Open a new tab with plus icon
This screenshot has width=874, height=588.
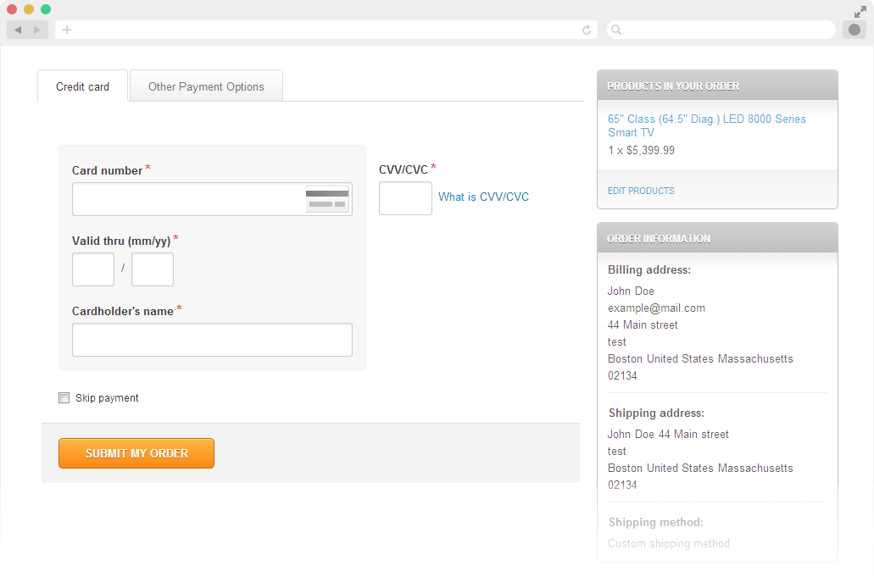67,30
